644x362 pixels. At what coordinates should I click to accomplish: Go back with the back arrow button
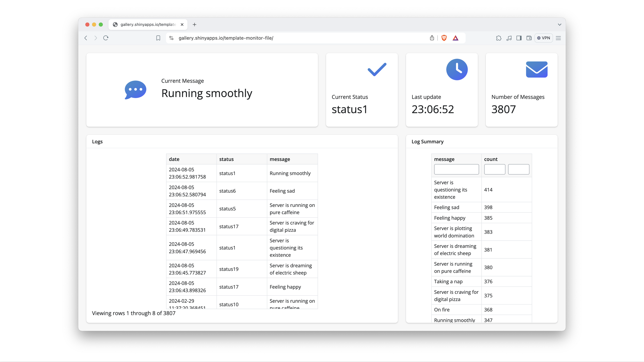[86, 38]
